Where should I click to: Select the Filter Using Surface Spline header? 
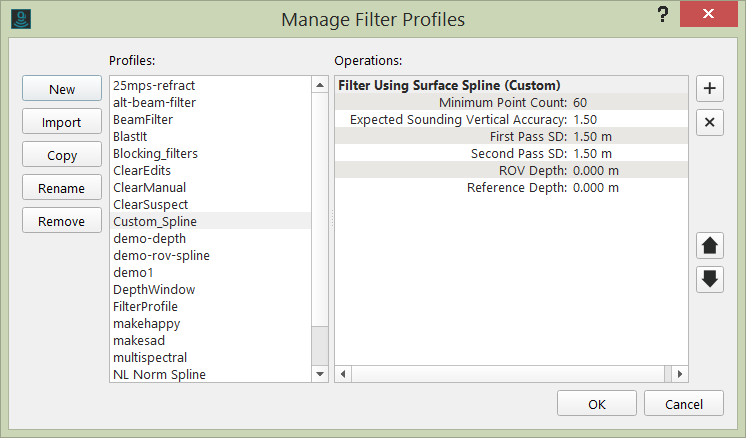tap(450, 85)
